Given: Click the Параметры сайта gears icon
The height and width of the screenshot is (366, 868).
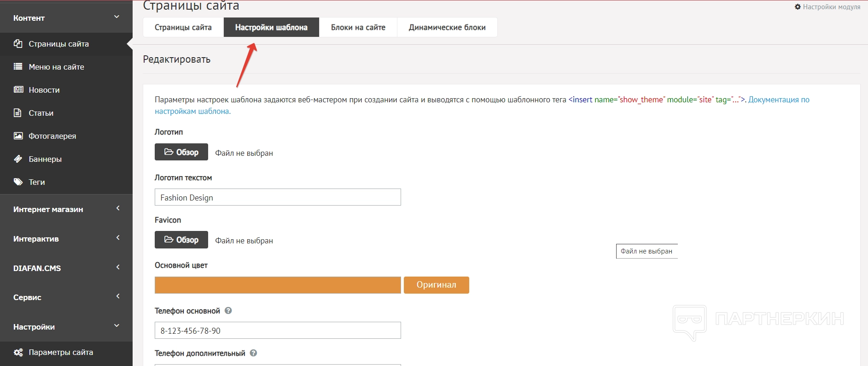Looking at the screenshot, I should [x=18, y=353].
